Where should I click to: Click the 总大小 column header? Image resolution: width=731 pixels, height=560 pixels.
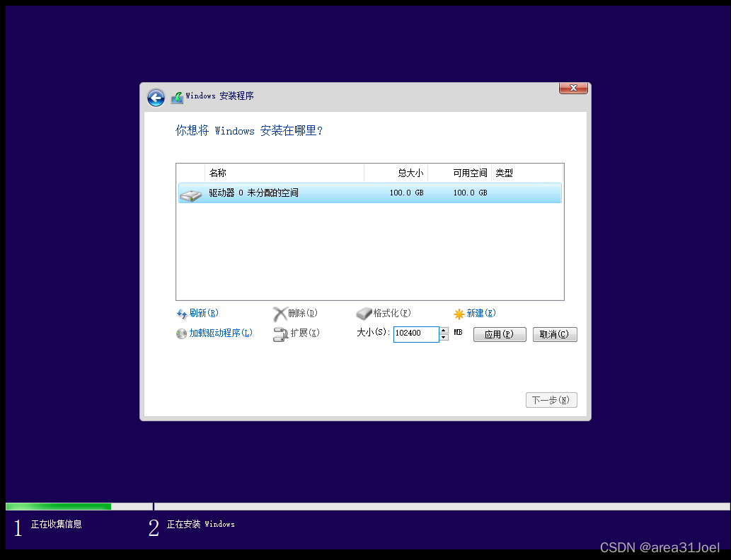click(396, 173)
